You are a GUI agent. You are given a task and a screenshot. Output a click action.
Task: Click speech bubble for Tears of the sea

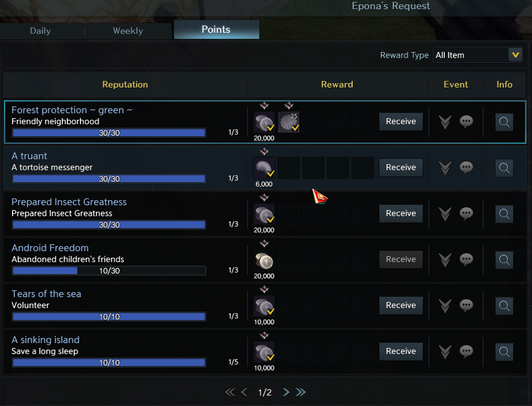pos(466,306)
